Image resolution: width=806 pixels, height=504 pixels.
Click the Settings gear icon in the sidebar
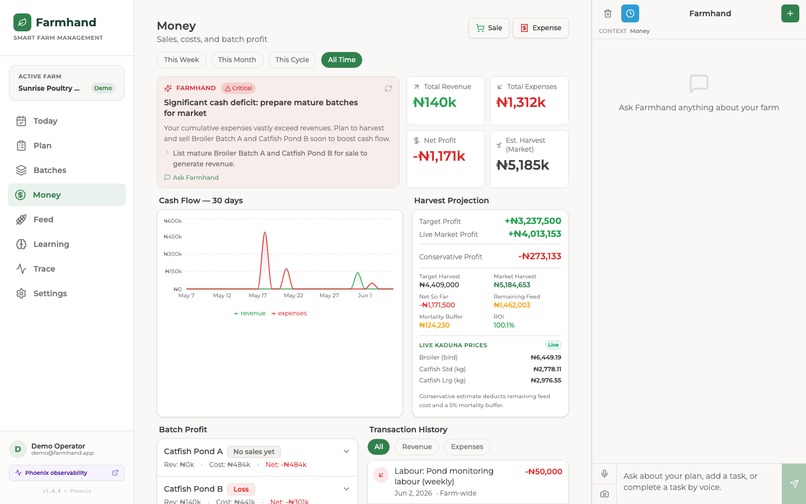(21, 294)
